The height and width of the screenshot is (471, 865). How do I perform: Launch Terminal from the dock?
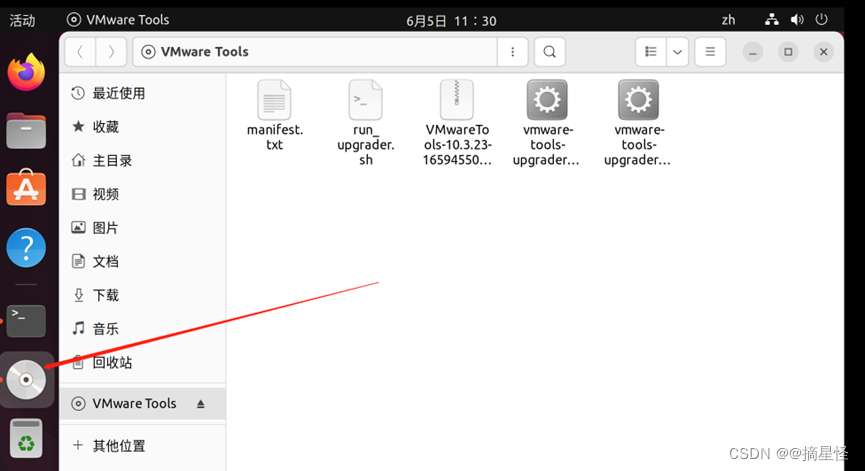[26, 320]
